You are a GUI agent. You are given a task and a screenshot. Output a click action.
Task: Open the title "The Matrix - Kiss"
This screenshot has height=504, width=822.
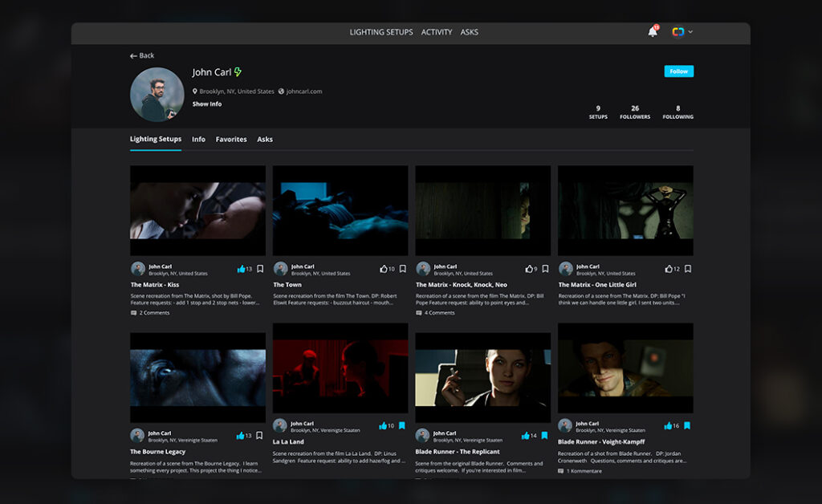[155, 285]
